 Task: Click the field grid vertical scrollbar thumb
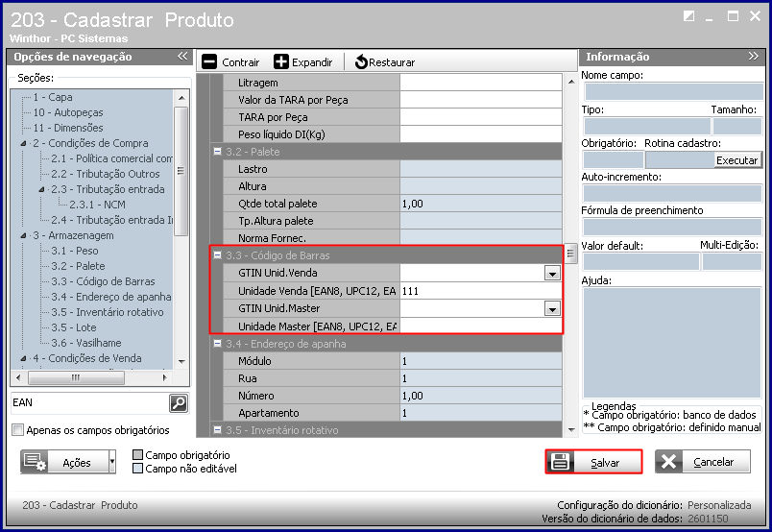[x=570, y=254]
